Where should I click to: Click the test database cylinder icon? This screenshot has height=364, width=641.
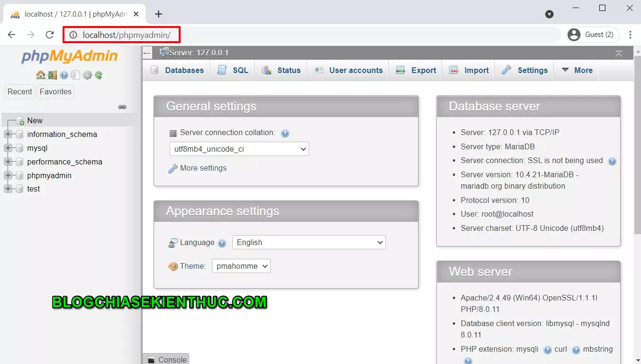pyautogui.click(x=19, y=189)
